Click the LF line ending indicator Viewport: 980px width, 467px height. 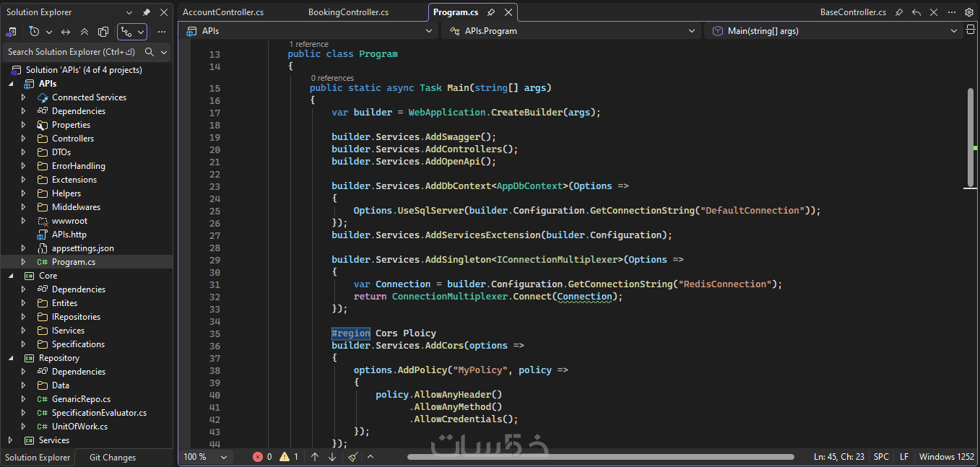[x=904, y=457]
